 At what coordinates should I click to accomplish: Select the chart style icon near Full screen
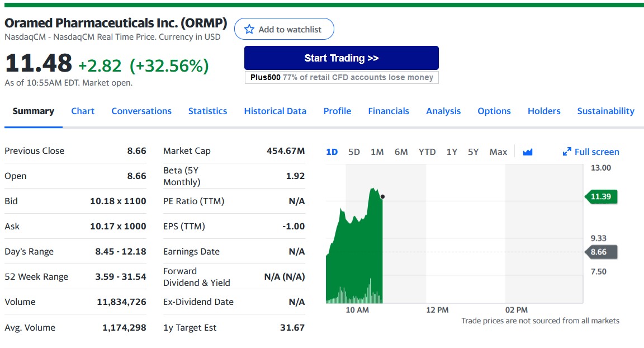[527, 152]
